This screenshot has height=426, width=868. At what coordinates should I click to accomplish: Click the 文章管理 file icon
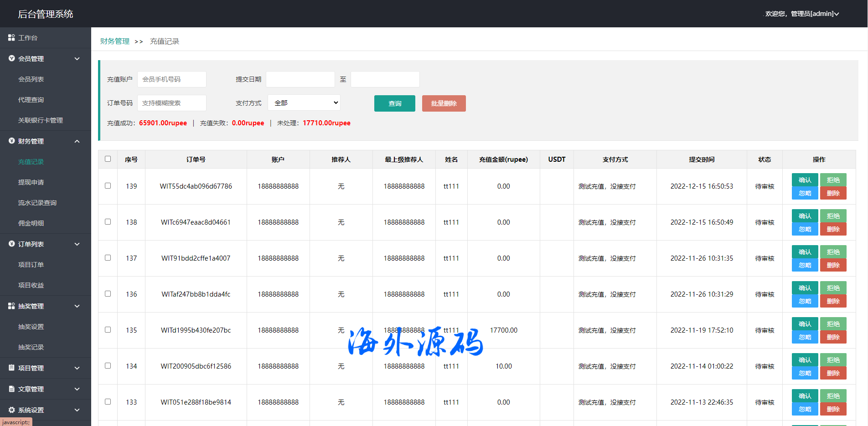point(11,389)
